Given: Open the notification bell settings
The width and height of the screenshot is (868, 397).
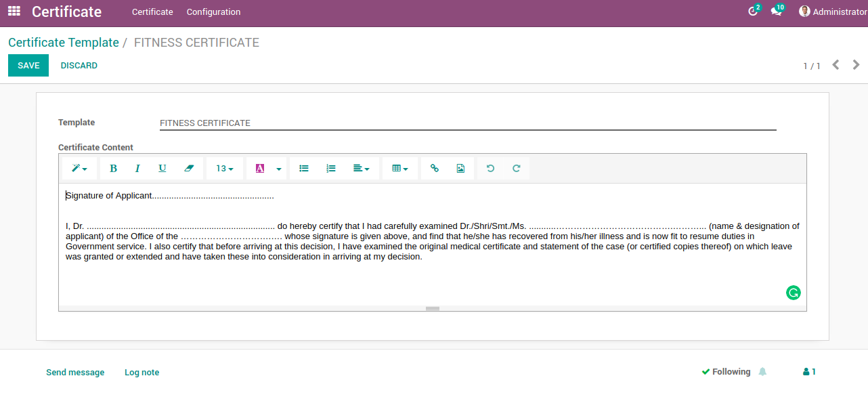Looking at the screenshot, I should (763, 372).
